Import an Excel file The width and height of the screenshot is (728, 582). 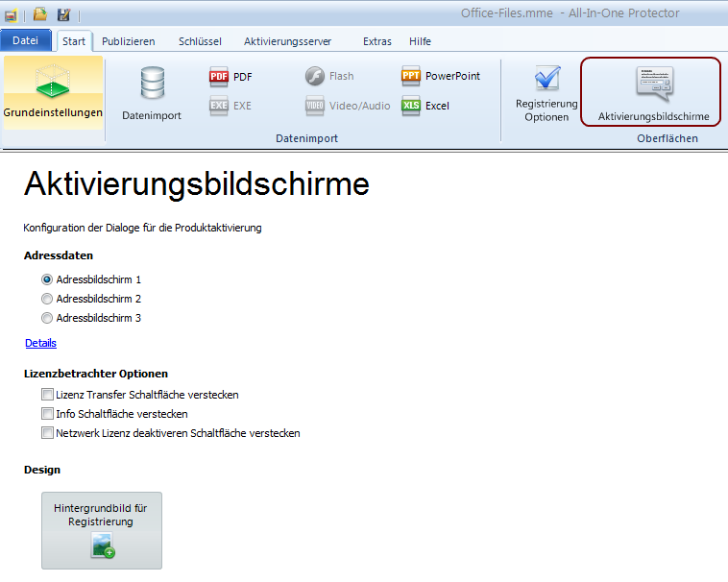(425, 106)
